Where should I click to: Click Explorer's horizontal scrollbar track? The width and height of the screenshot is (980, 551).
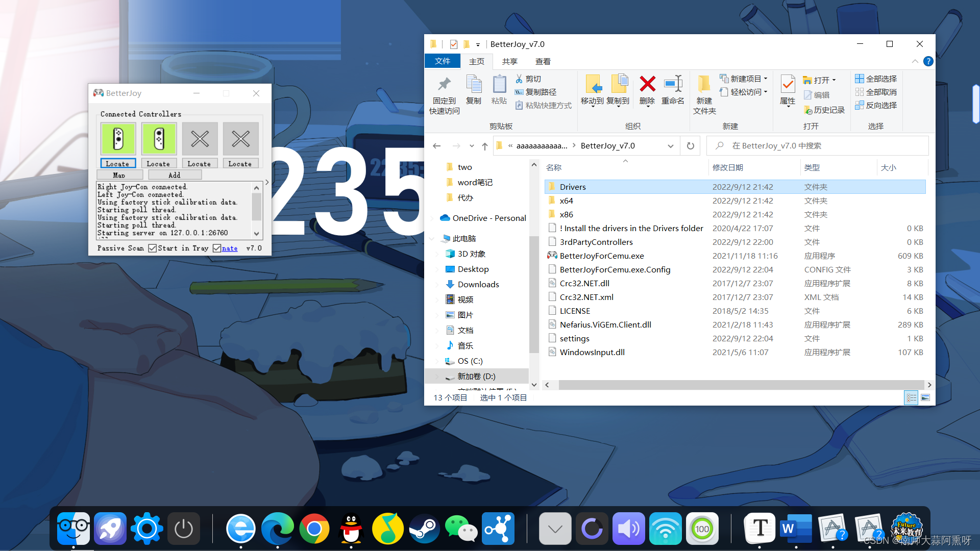740,385
